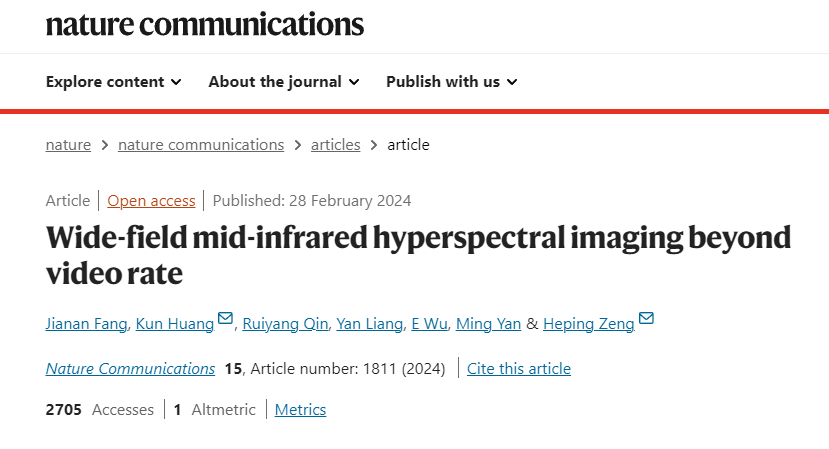Navigate to articles breadcrumb
This screenshot has height=449, width=829.
[x=336, y=145]
